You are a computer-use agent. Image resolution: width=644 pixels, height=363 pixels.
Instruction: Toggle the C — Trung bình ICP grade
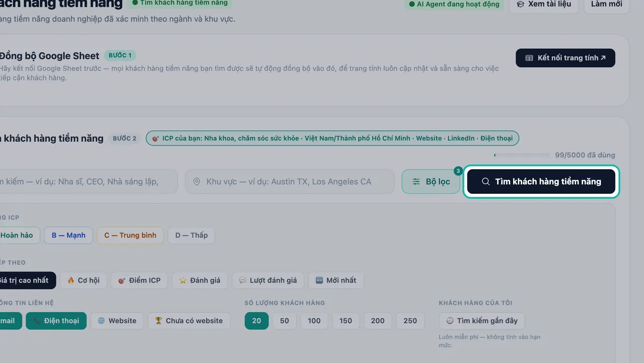click(x=130, y=235)
